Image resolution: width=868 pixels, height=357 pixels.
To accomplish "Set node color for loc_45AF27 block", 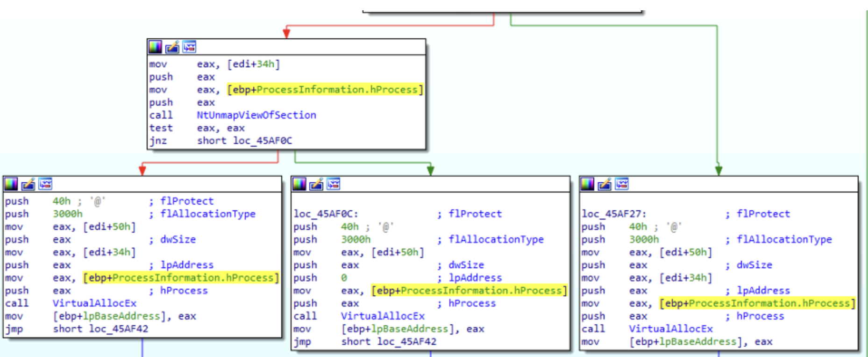I will (x=587, y=184).
